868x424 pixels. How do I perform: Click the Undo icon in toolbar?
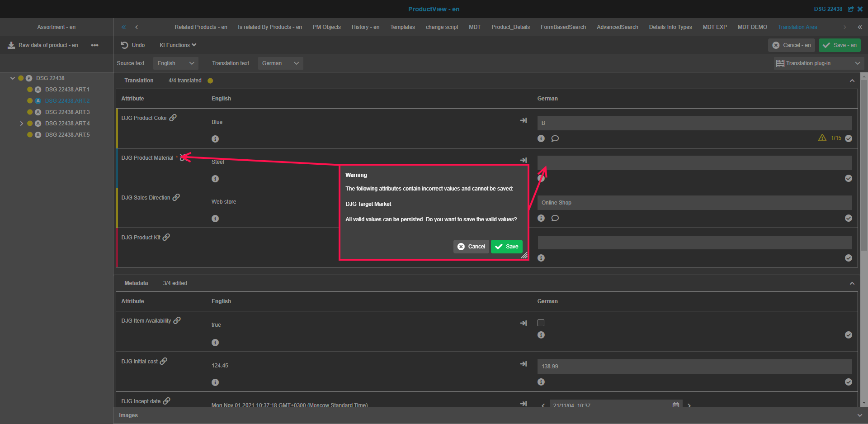click(124, 45)
